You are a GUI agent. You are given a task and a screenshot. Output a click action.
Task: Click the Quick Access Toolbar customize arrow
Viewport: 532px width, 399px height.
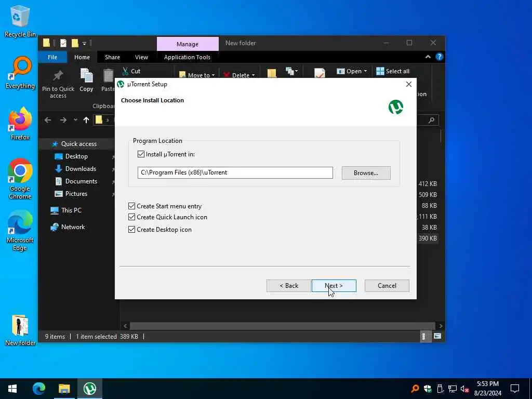85,43
